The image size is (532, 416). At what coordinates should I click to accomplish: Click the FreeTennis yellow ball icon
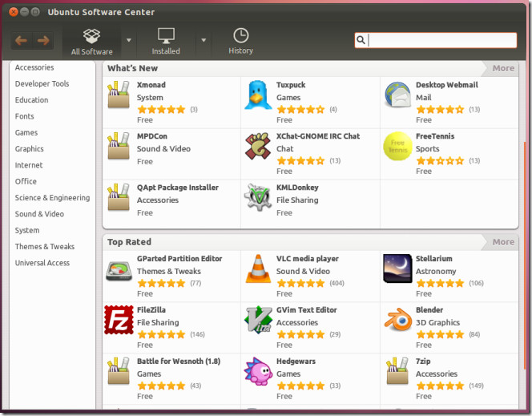(x=397, y=146)
